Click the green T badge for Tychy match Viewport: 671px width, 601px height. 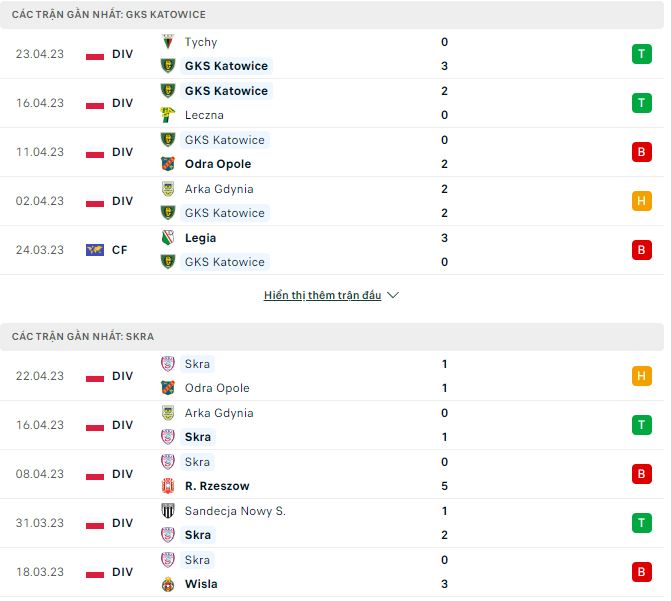[x=641, y=54]
